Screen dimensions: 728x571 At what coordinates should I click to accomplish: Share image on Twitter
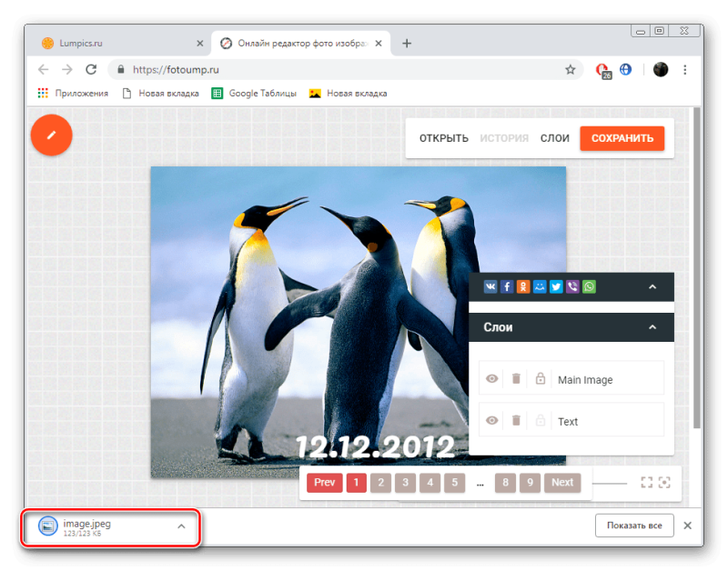click(556, 286)
